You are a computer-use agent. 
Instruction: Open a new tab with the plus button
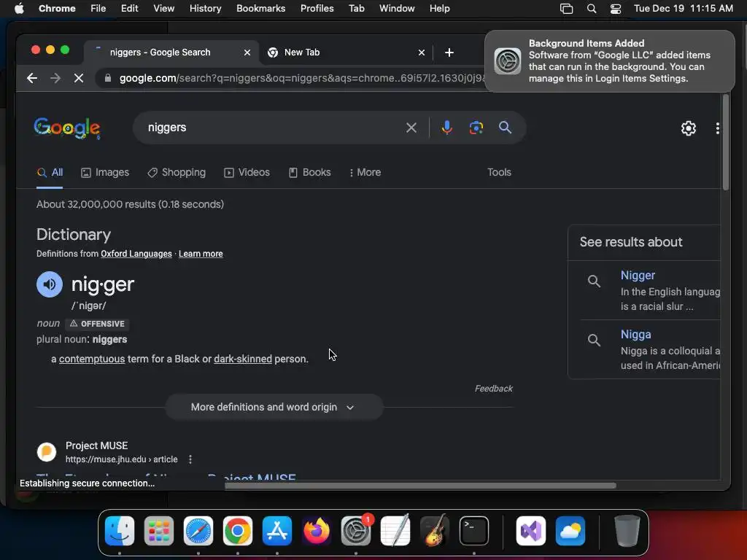[449, 52]
